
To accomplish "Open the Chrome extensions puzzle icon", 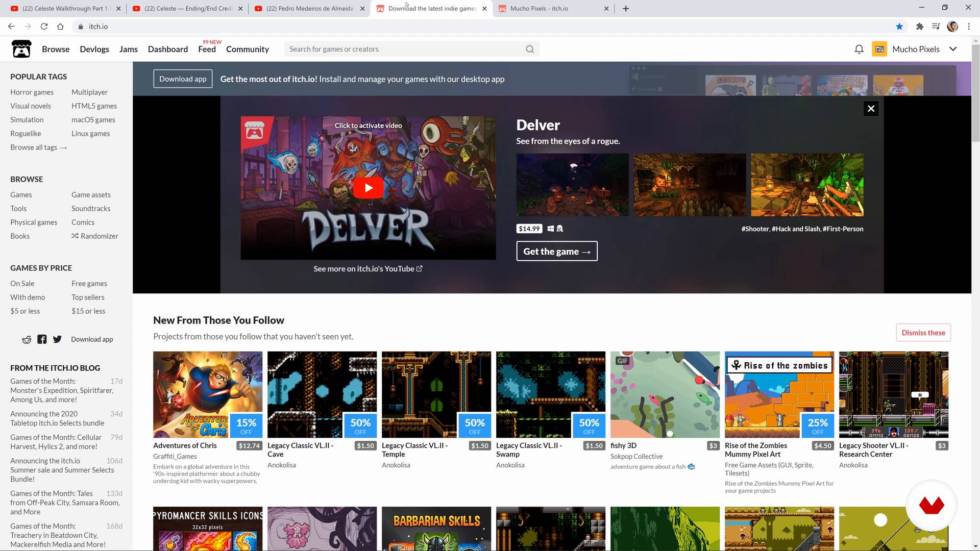I will click(920, 27).
